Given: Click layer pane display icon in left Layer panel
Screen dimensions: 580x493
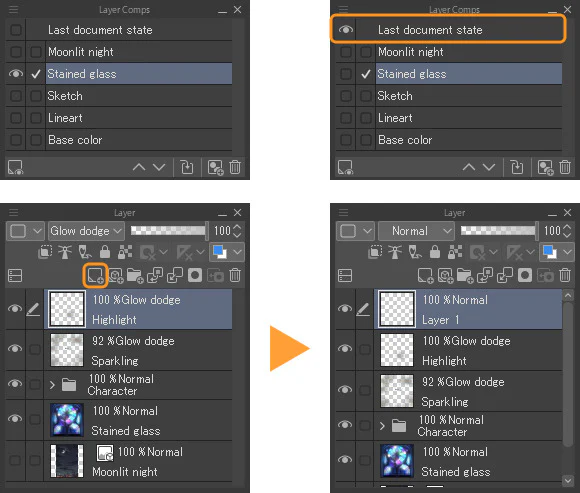Looking at the screenshot, I should point(15,276).
